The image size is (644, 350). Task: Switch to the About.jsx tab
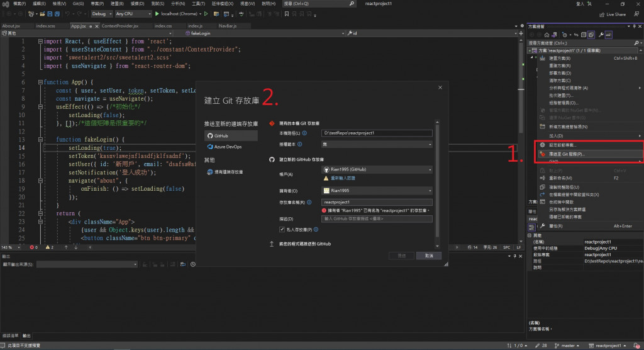point(11,26)
